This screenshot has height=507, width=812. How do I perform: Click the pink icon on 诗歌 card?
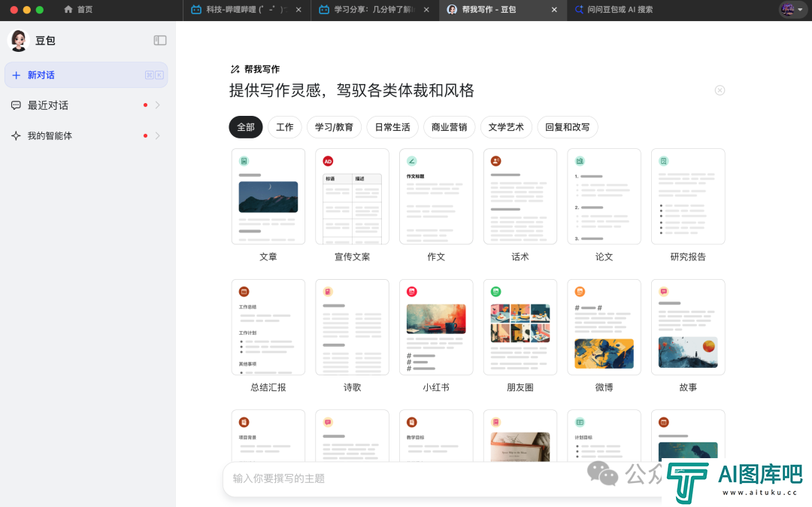click(328, 292)
